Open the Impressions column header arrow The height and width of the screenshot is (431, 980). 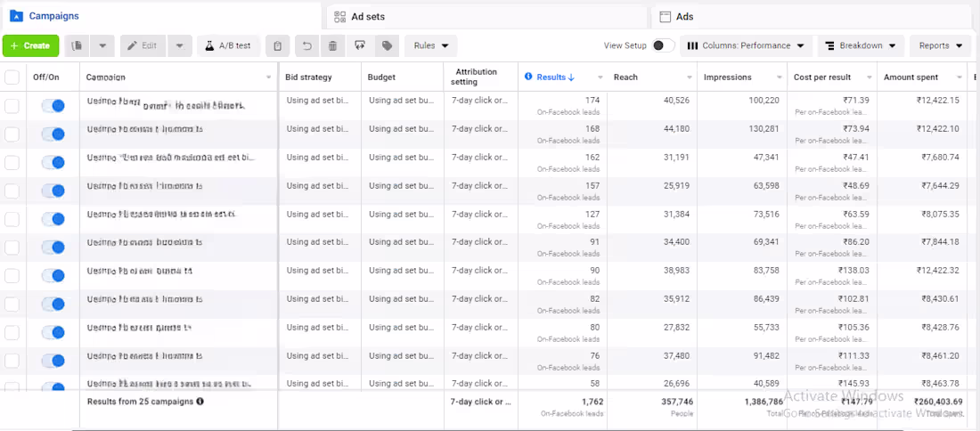(x=780, y=77)
